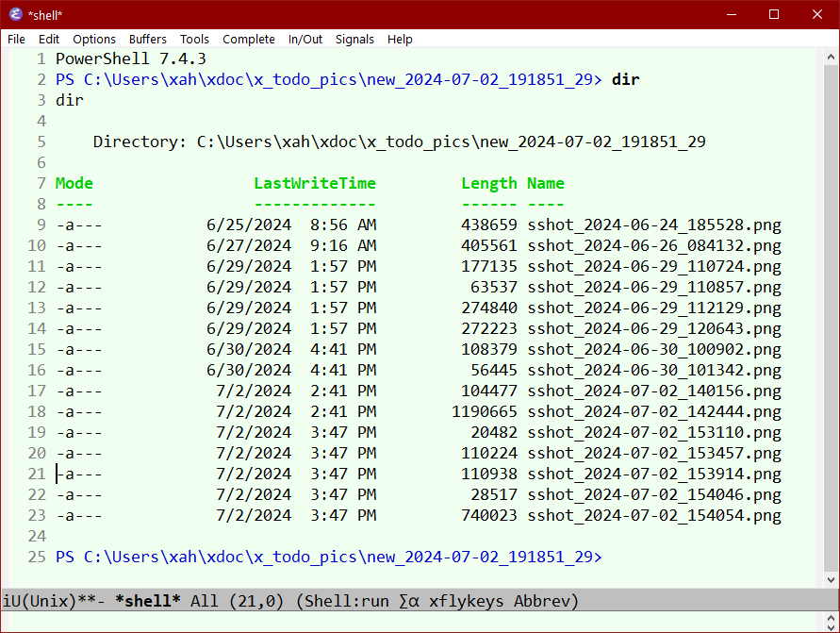Click the length value 740023
The image size is (840, 633).
tap(489, 516)
